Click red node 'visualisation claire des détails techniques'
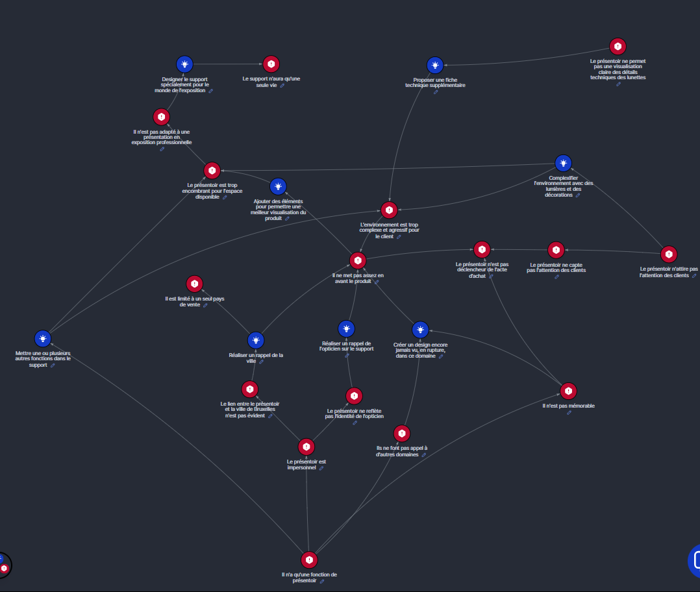 (x=618, y=46)
